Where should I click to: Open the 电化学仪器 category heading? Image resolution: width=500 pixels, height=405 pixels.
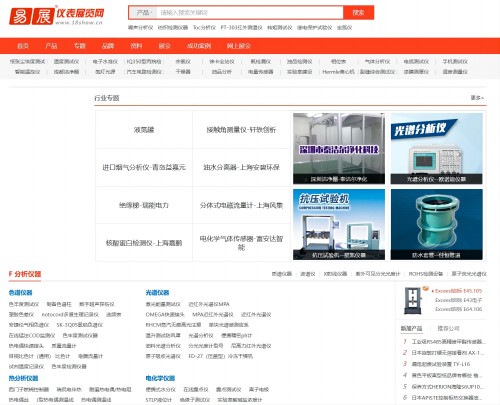tap(160, 378)
